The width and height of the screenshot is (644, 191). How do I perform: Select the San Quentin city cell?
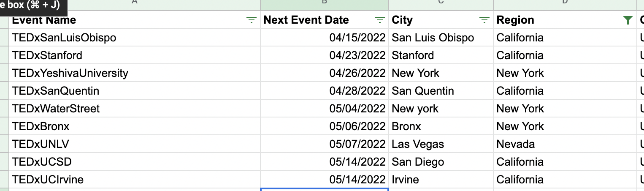click(x=441, y=91)
